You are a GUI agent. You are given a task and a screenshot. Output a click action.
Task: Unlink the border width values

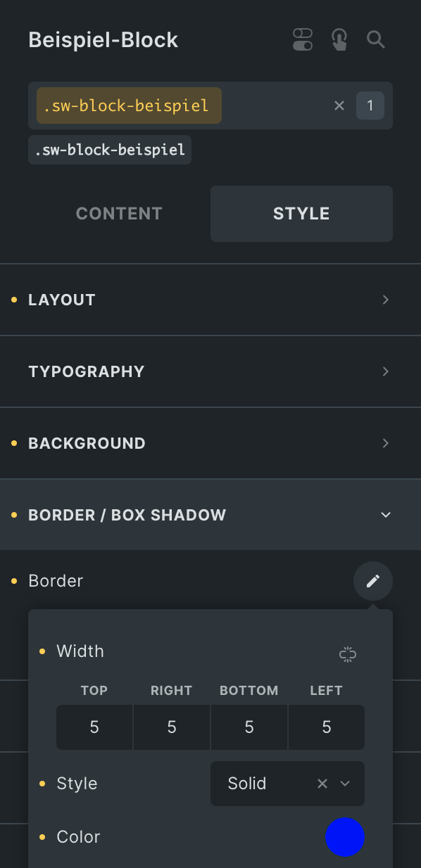(347, 654)
